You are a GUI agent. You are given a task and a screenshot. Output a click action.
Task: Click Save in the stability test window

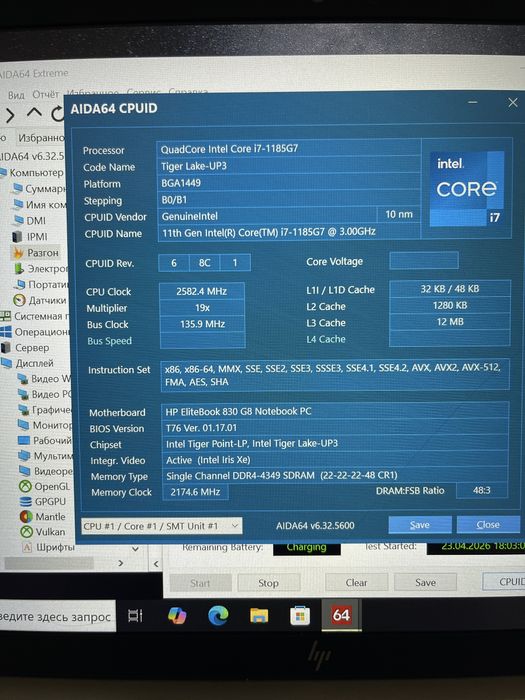425,583
